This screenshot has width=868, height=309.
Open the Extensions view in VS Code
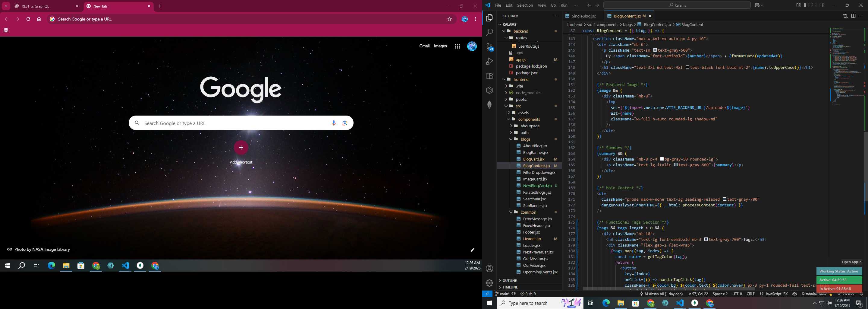pos(489,76)
